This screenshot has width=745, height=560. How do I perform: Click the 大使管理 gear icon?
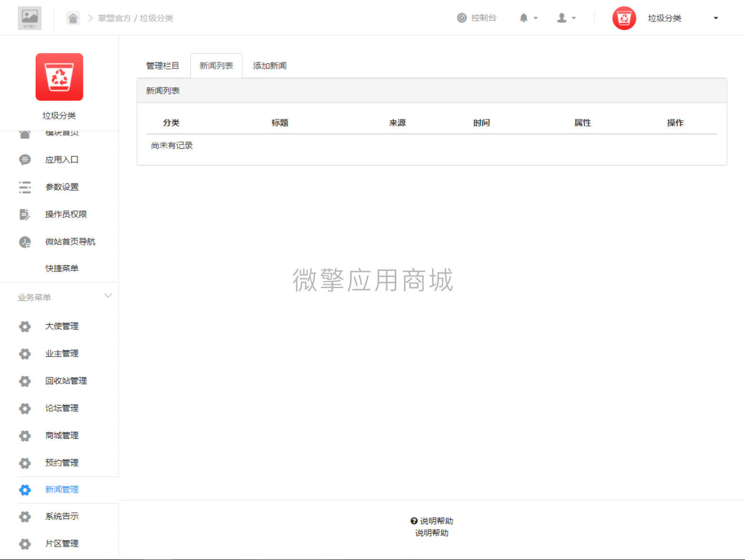point(25,327)
